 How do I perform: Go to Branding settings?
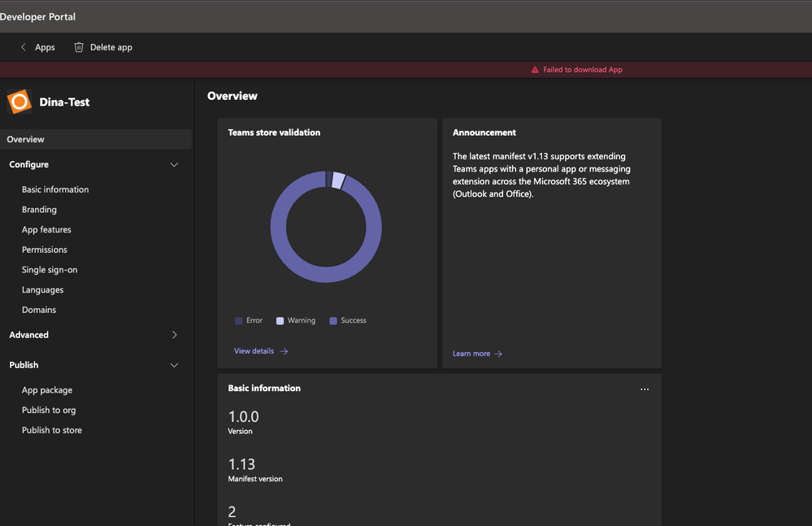[39, 210]
